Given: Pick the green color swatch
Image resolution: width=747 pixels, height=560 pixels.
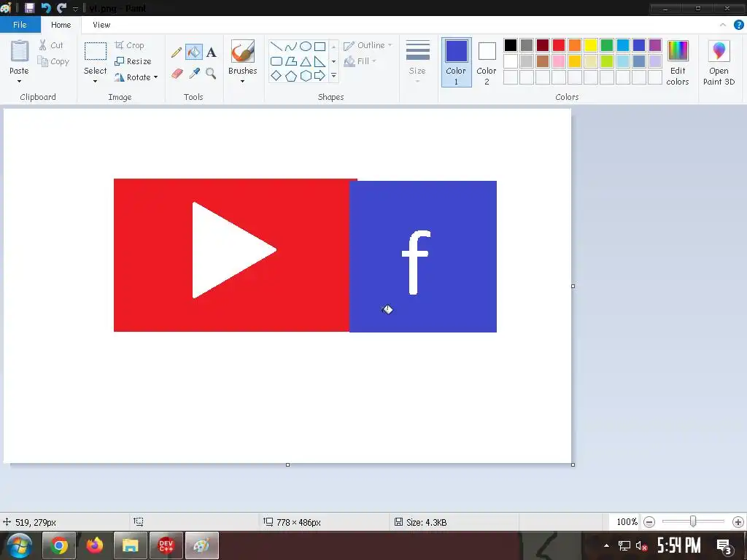Looking at the screenshot, I should (606, 45).
